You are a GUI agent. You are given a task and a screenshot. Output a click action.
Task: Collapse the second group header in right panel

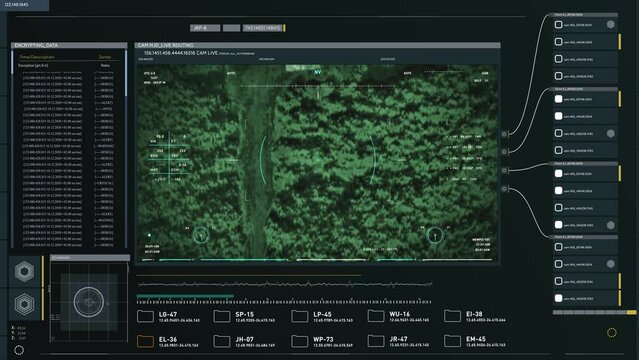[585, 89]
